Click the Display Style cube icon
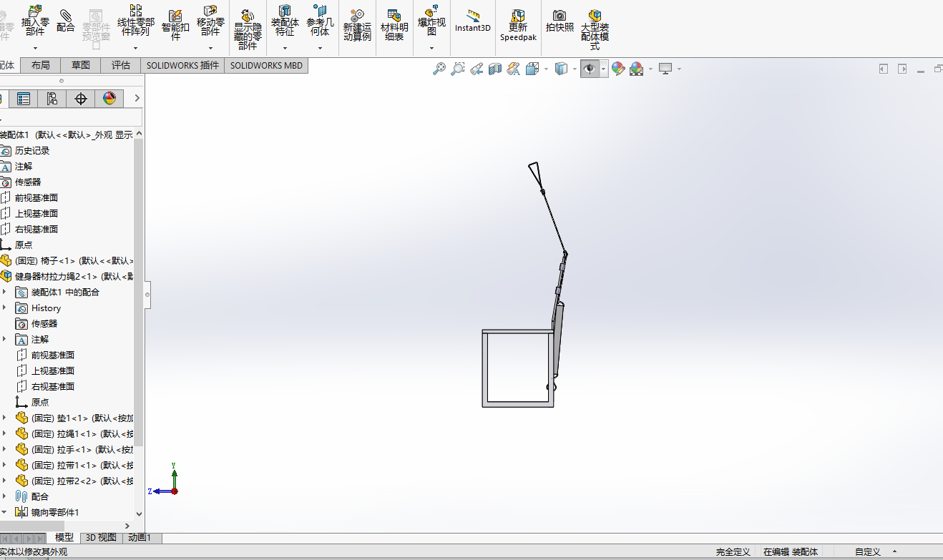Screen dimensions: 943x560 562,69
